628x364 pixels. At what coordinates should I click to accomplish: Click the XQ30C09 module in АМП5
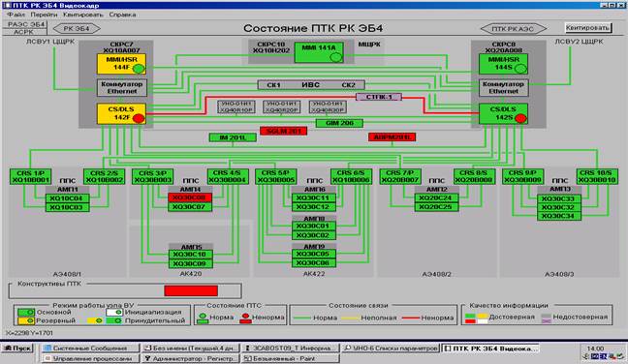pyautogui.click(x=190, y=263)
